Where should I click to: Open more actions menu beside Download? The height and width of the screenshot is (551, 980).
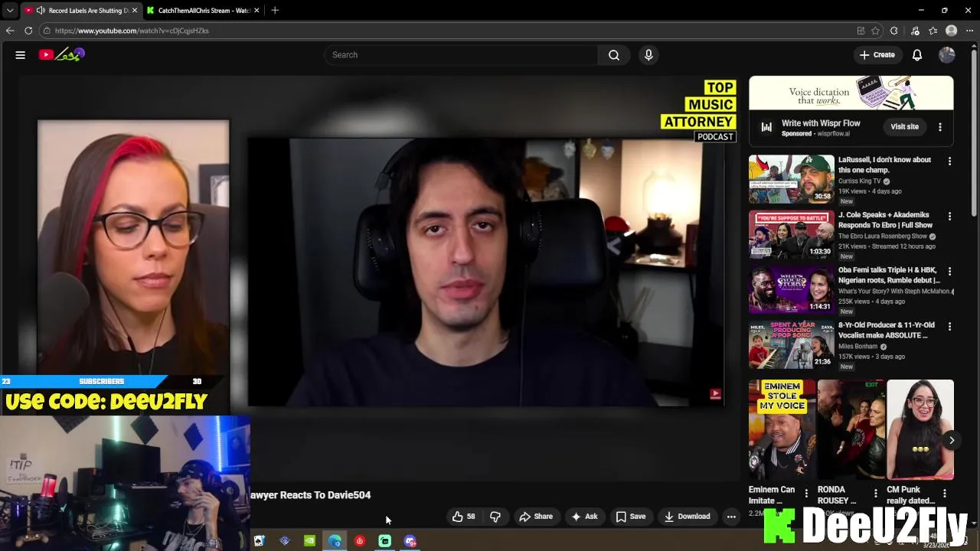[x=731, y=517]
